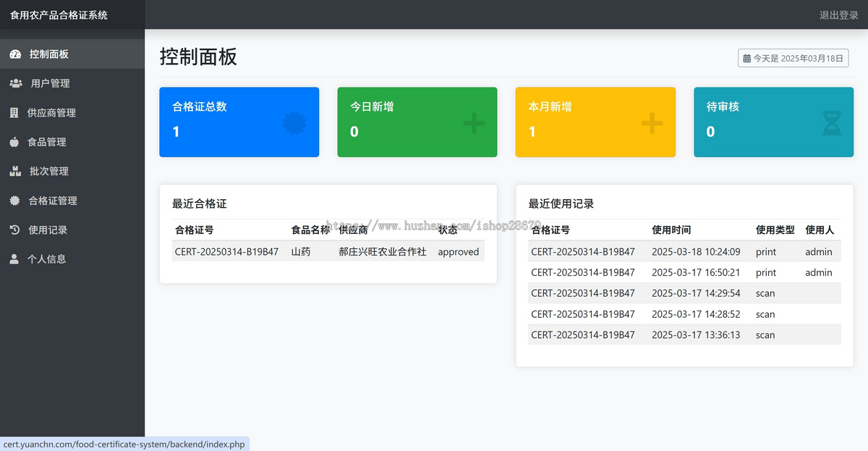
Task: Click the approved status cell
Action: [459, 252]
